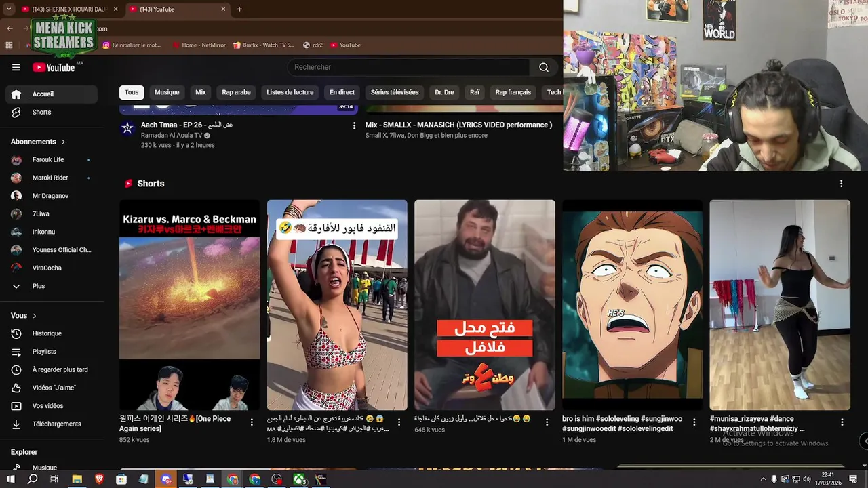Open Mr Draganov channel

tap(52, 196)
